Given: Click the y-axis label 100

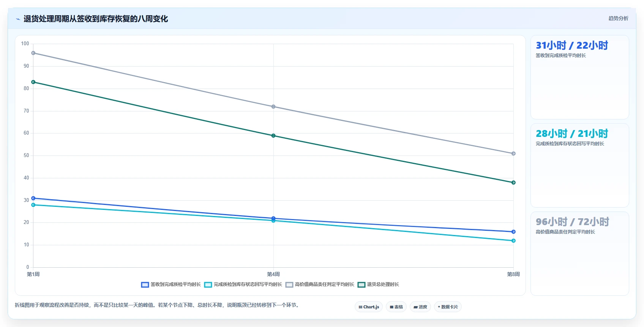Looking at the screenshot, I should coord(25,44).
